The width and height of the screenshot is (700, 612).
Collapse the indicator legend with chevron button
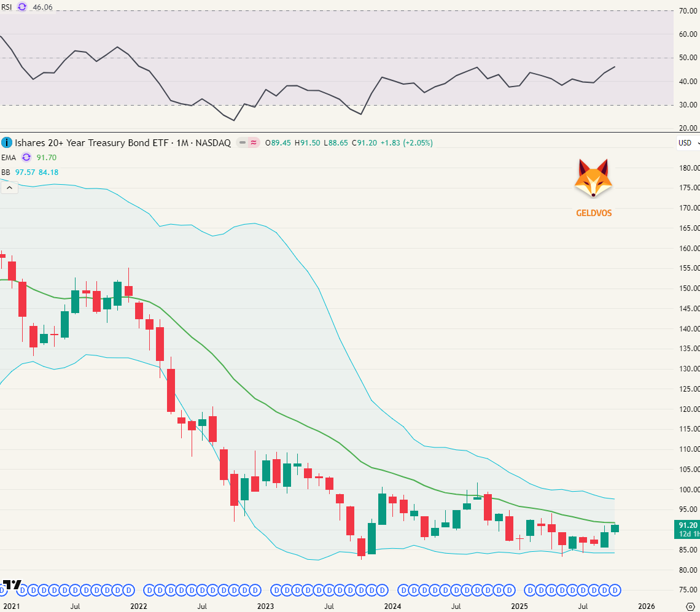9,188
